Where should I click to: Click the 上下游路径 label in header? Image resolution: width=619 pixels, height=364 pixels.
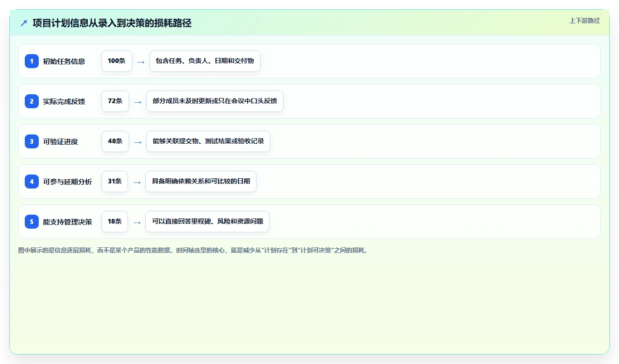click(x=584, y=21)
